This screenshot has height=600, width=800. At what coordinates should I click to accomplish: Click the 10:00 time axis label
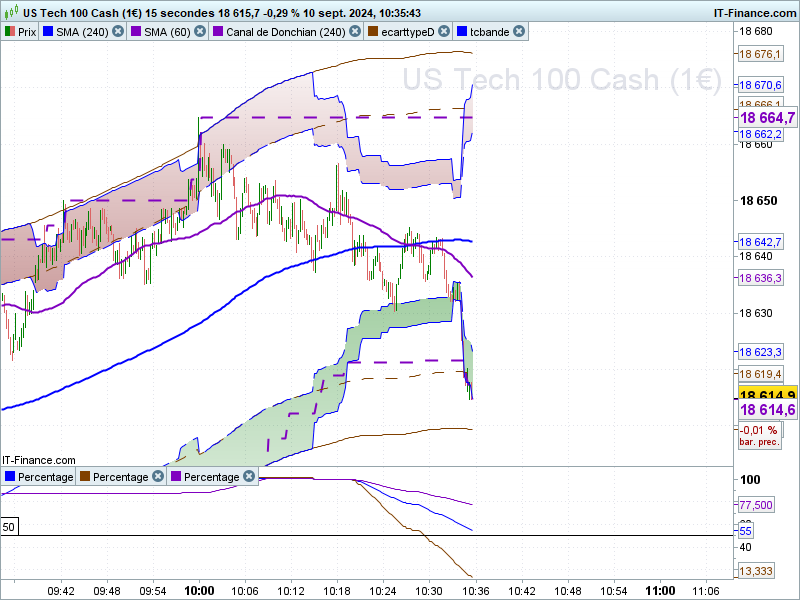click(199, 591)
